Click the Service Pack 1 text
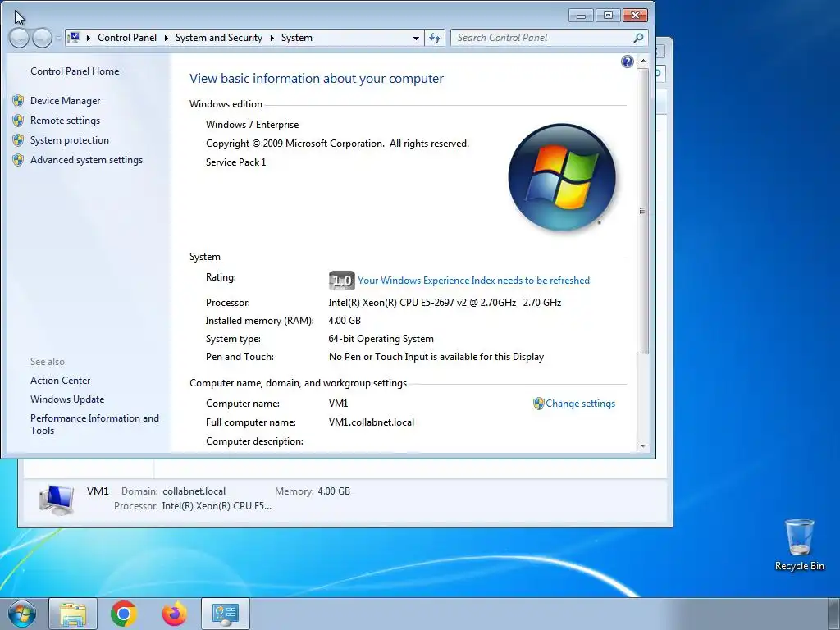The image size is (840, 630). click(235, 162)
